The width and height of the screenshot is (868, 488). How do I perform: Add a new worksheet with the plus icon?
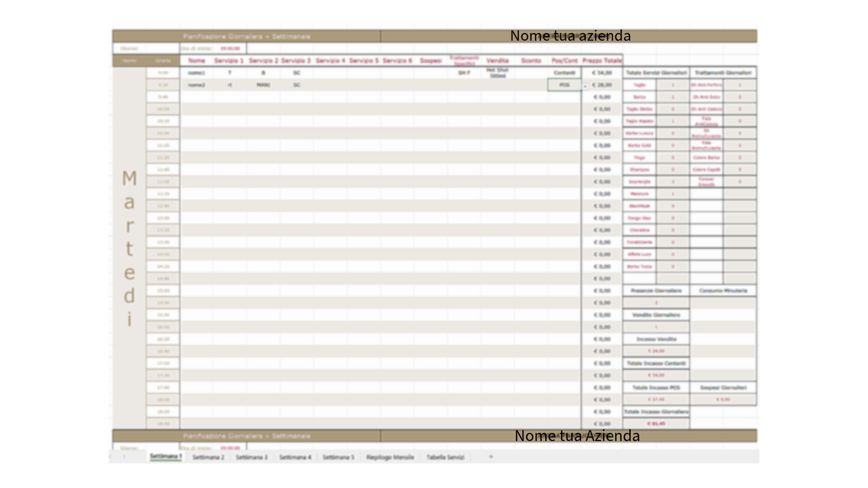[x=491, y=457]
